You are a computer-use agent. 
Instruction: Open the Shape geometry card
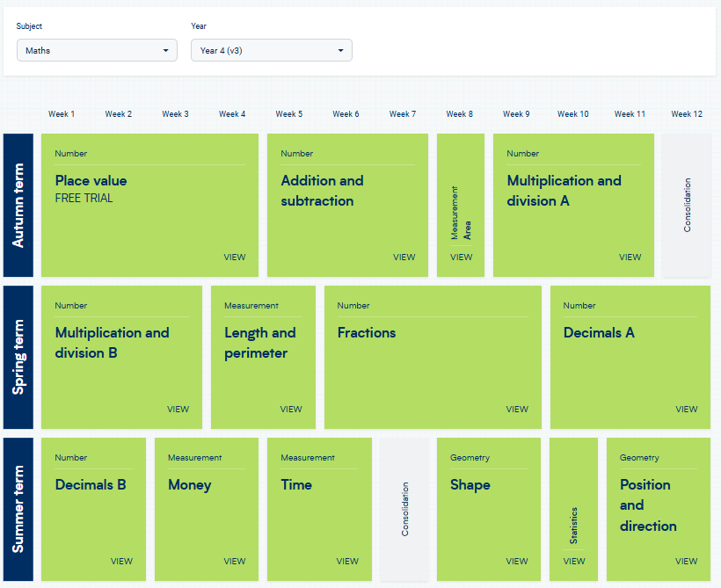(488, 509)
